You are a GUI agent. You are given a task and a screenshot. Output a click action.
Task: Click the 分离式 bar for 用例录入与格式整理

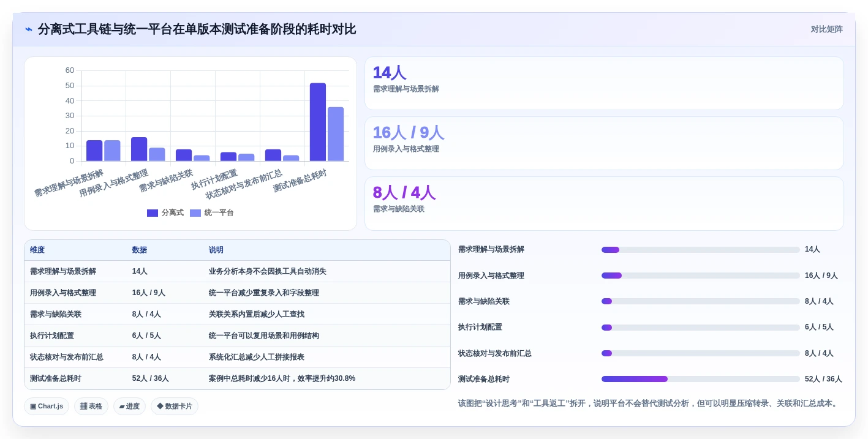click(139, 149)
